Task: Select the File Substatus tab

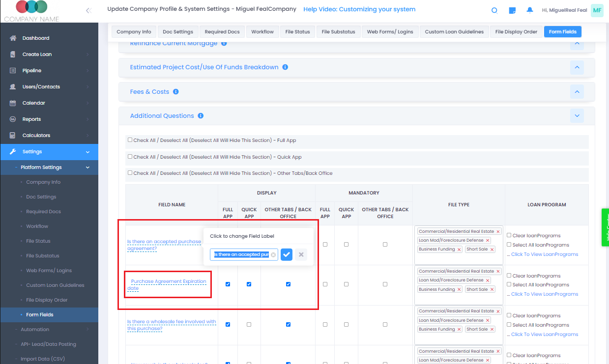Action: tap(338, 32)
